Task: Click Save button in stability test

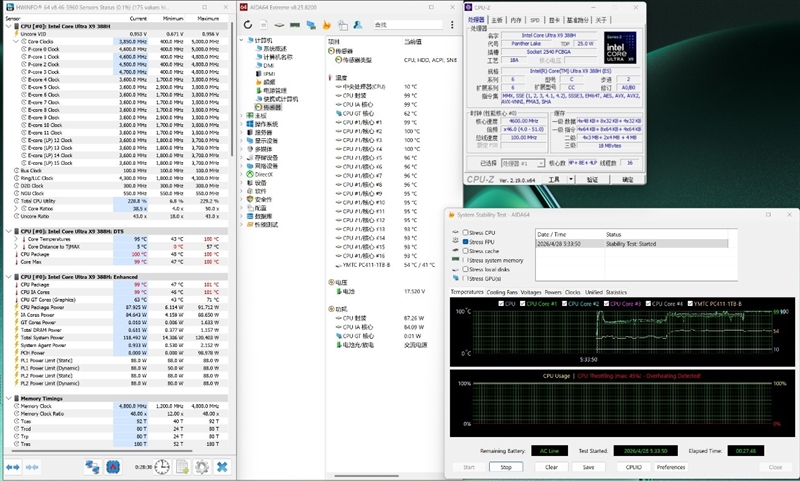Action: (588, 467)
